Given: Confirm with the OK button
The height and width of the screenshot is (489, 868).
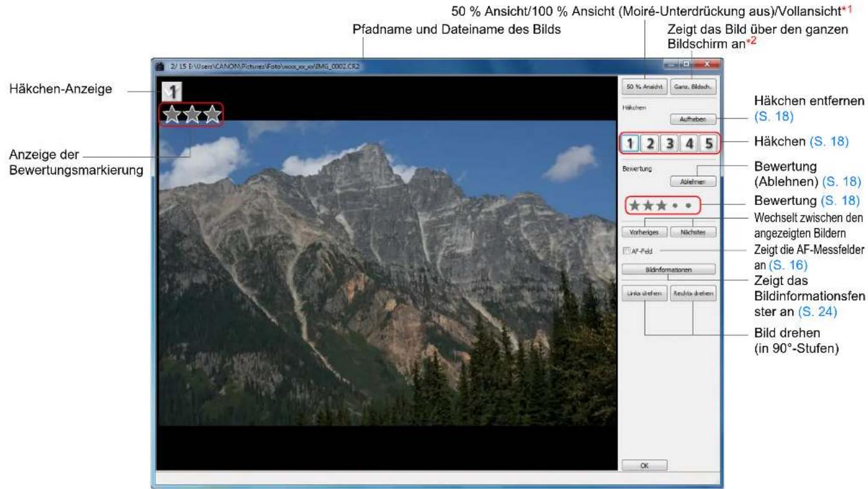Looking at the screenshot, I should [645, 465].
